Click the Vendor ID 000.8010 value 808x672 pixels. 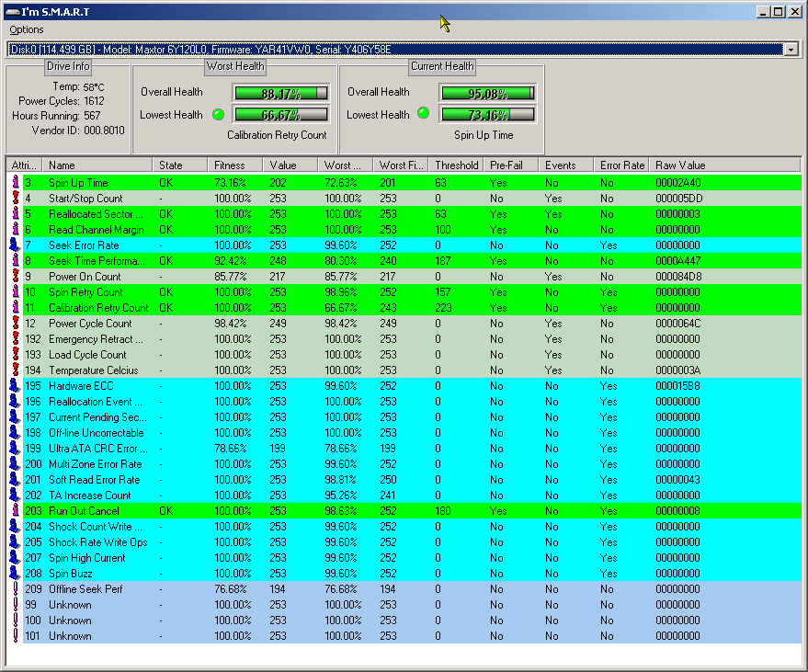pyautogui.click(x=104, y=131)
